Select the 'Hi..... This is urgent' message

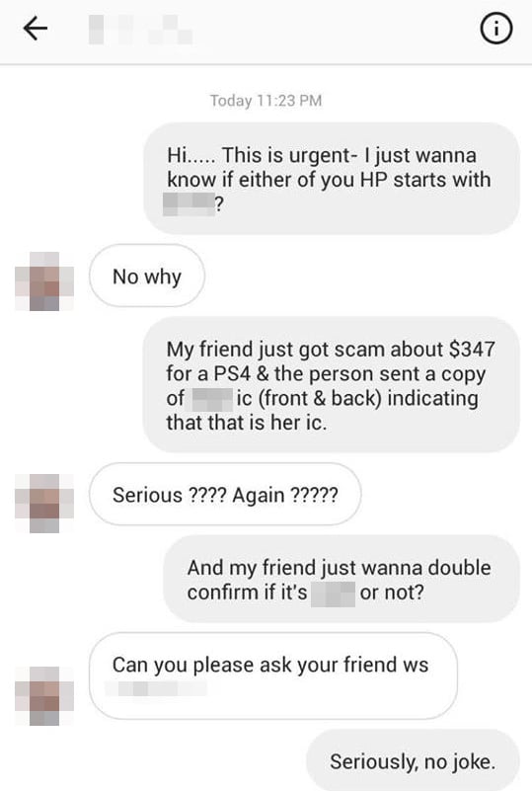[332, 179]
